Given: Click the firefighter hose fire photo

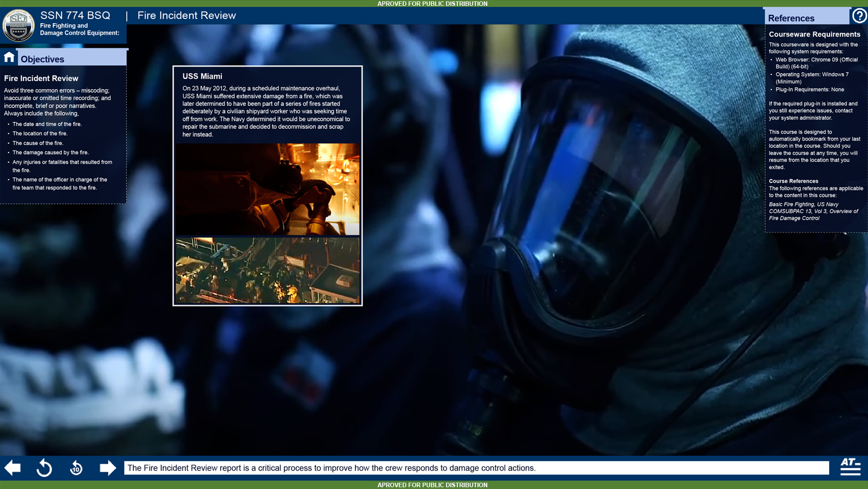Looking at the screenshot, I should click(268, 189).
